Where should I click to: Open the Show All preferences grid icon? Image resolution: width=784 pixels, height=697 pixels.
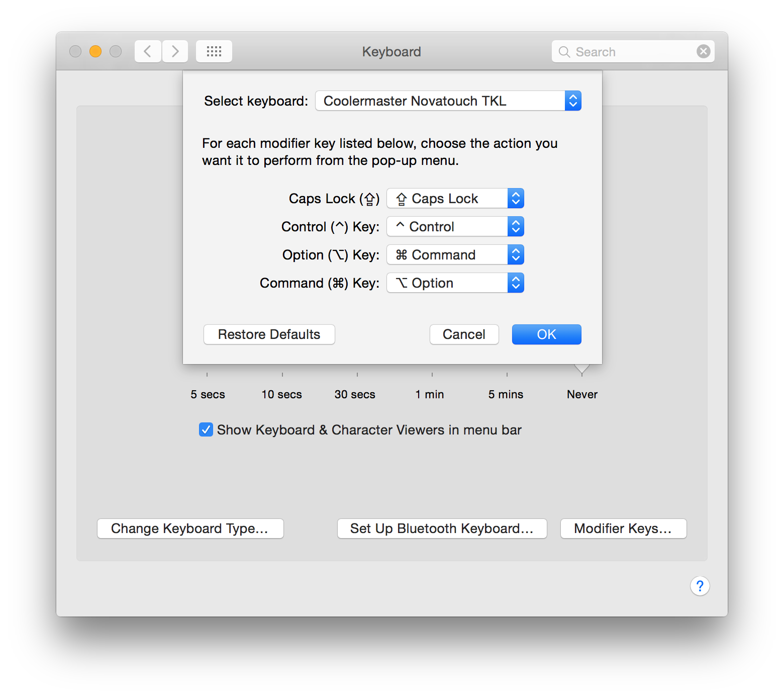[214, 51]
